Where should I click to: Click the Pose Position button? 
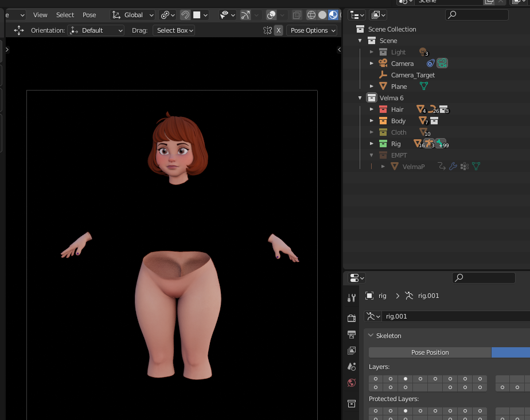coord(430,352)
